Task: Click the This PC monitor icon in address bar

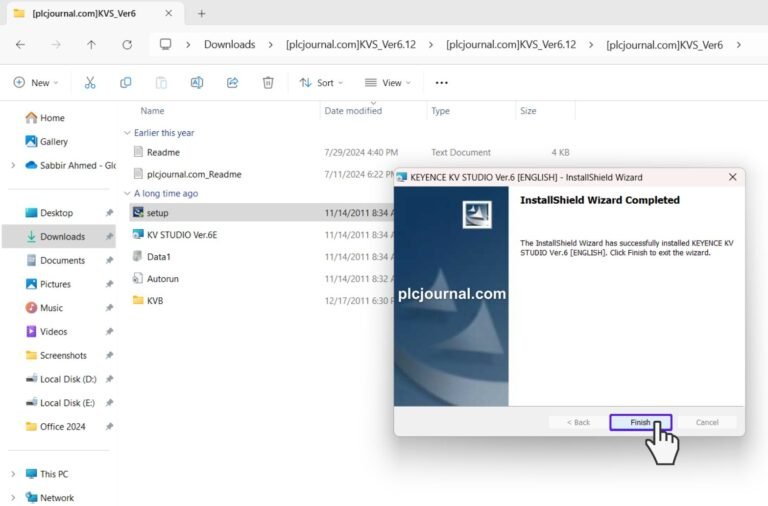Action: point(166,45)
